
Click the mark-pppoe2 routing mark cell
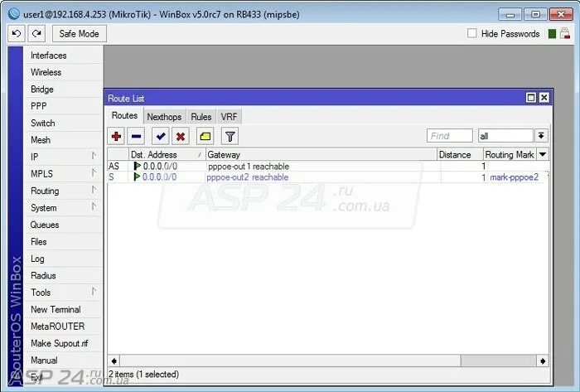click(x=515, y=177)
